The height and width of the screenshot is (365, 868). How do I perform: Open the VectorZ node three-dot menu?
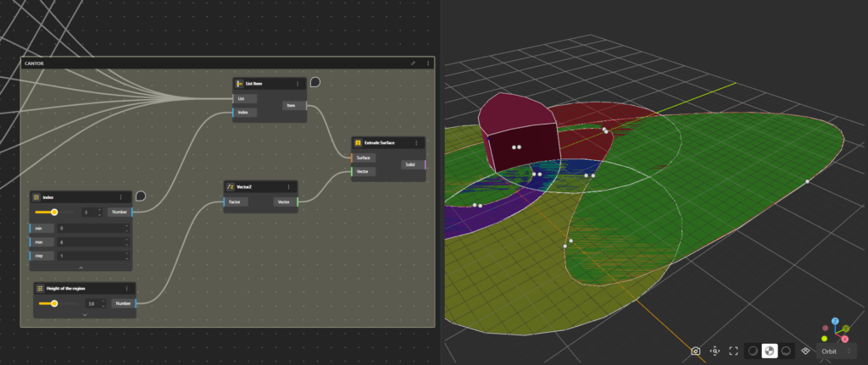[288, 186]
